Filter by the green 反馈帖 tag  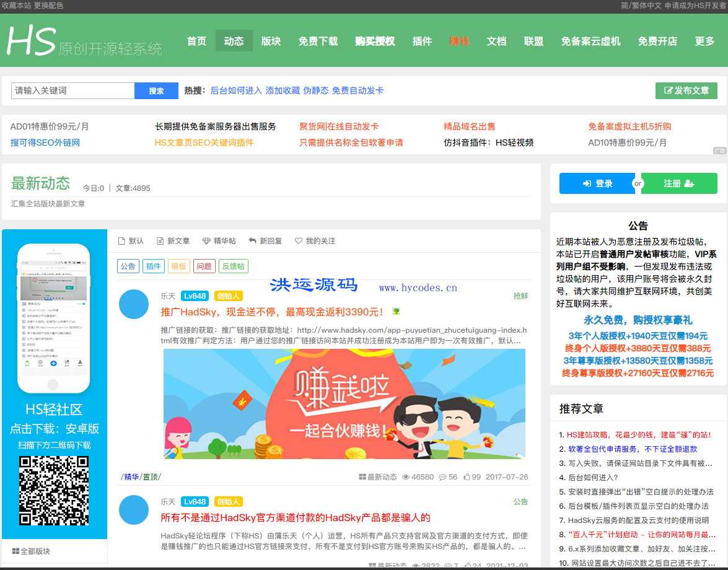(x=233, y=266)
